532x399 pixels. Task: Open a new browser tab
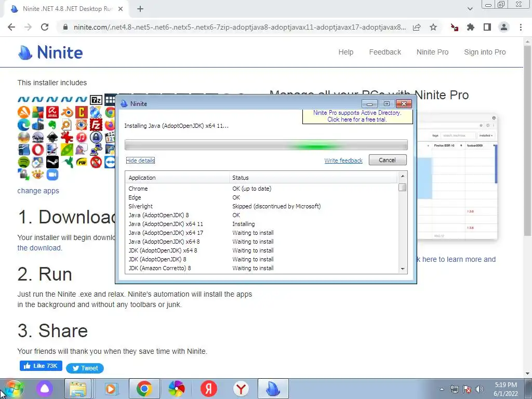(x=140, y=9)
